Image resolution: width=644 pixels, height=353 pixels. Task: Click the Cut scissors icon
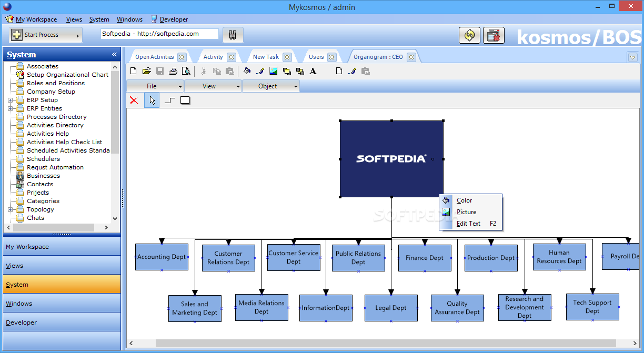204,71
